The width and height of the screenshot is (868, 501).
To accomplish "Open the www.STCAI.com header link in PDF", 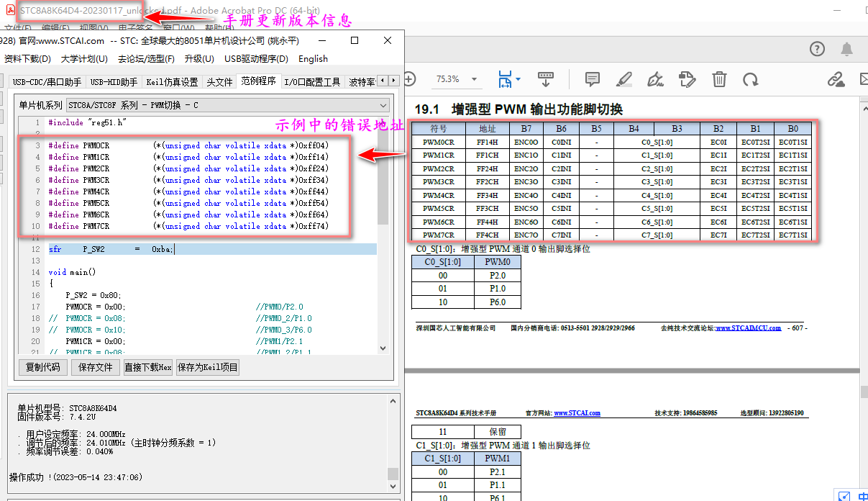I will pos(577,413).
